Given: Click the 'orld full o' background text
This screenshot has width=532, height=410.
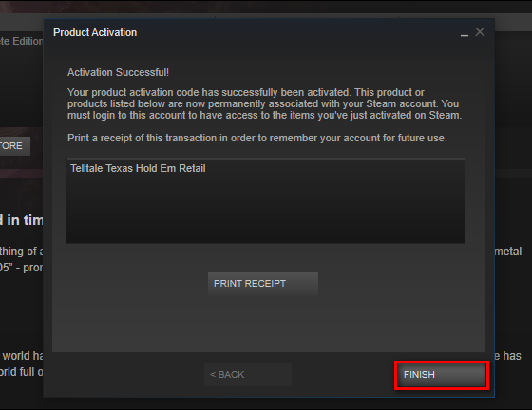Looking at the screenshot, I should [x=22, y=372].
